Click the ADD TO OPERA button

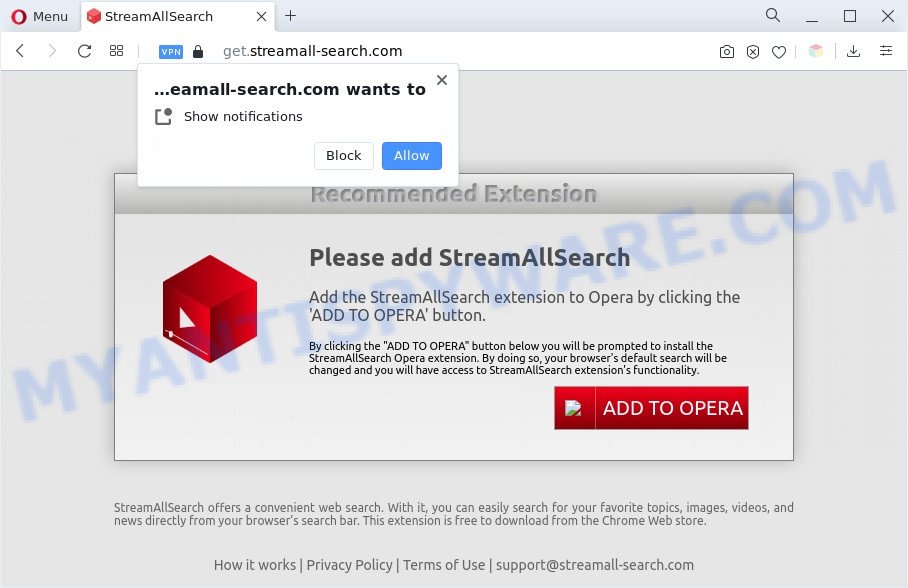click(x=651, y=408)
